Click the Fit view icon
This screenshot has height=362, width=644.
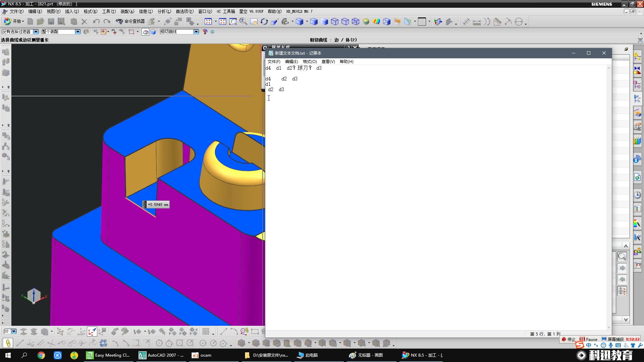click(208, 22)
